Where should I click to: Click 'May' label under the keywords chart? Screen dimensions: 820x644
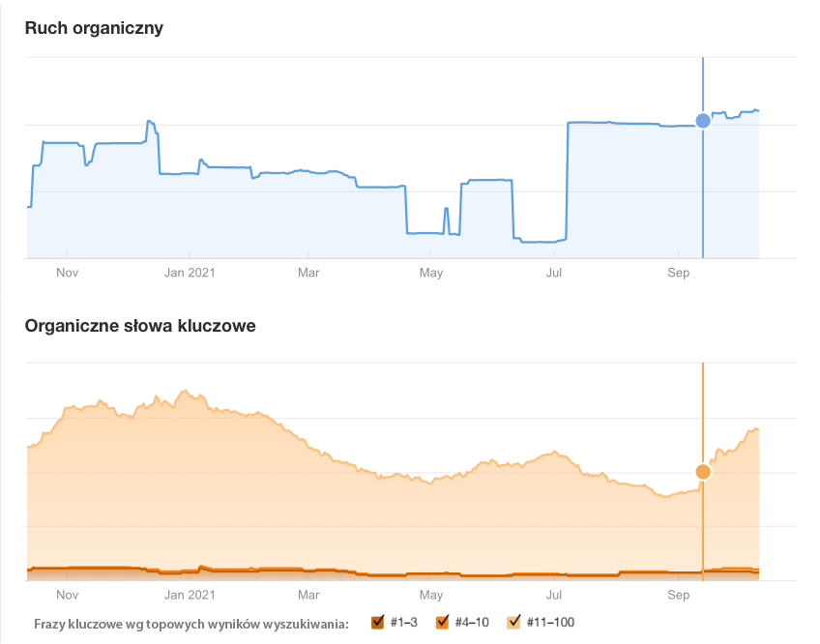pos(431,595)
